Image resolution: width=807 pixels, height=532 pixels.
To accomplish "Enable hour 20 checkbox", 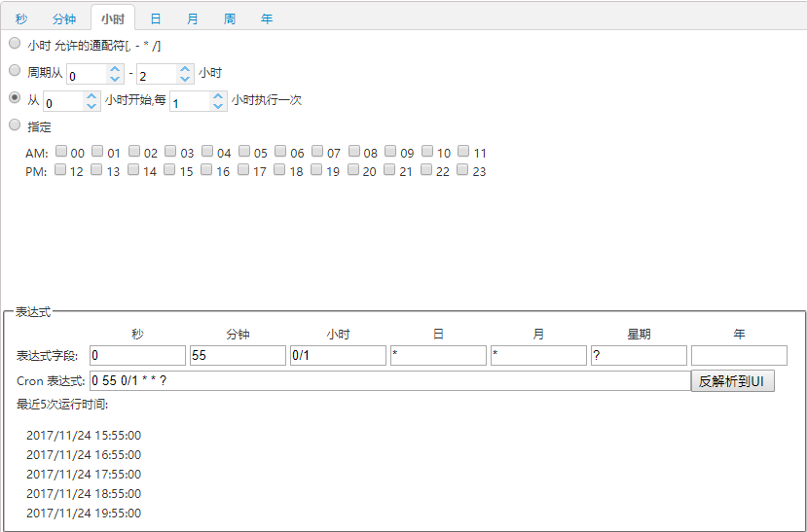I will click(353, 169).
